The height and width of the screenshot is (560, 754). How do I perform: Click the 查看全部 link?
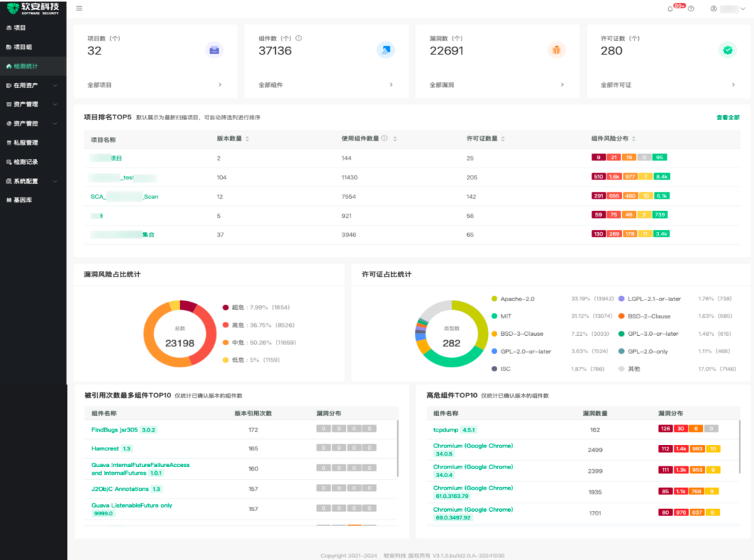point(727,117)
